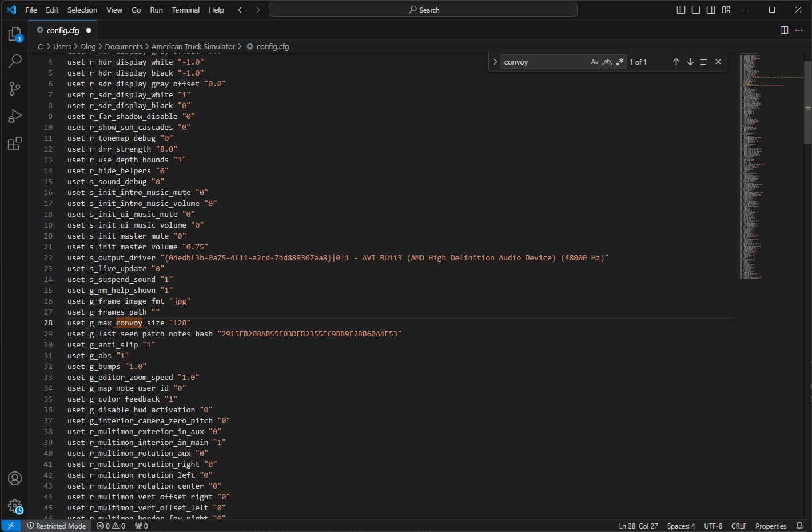
Task: Click the notifications bell in status bar
Action: (799, 526)
